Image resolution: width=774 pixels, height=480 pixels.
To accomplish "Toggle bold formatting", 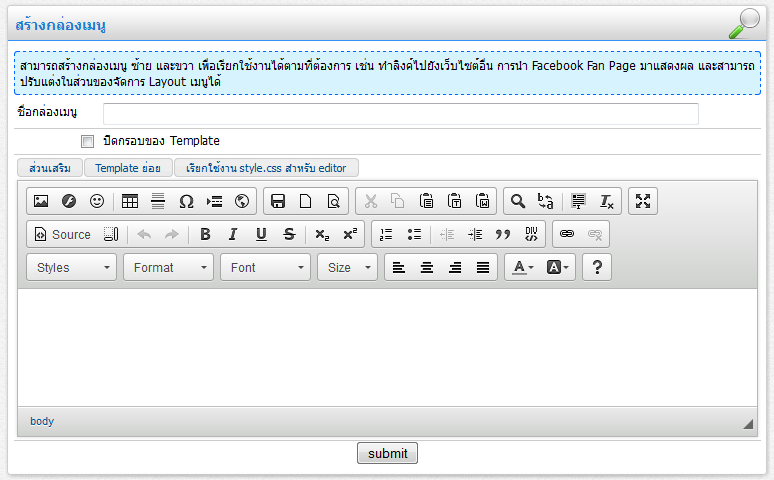I will coord(205,234).
